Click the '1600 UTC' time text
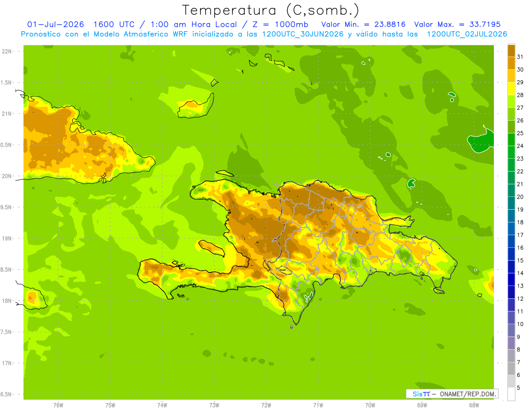This screenshot has width=532, height=411. (x=115, y=24)
